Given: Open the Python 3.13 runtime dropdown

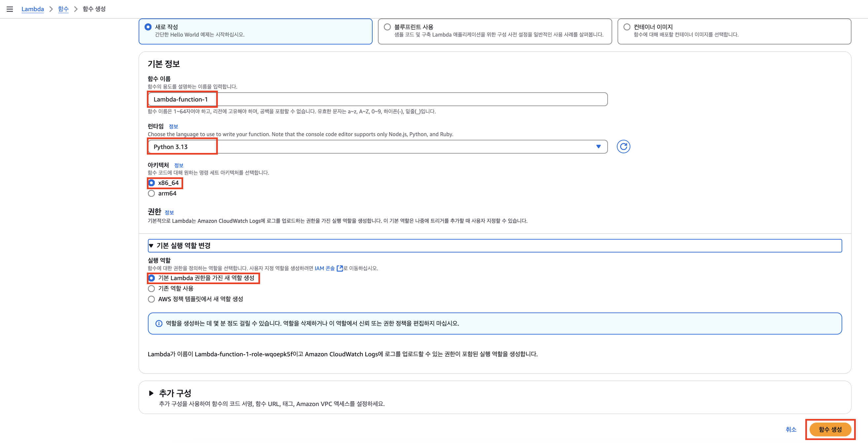Looking at the screenshot, I should click(598, 146).
